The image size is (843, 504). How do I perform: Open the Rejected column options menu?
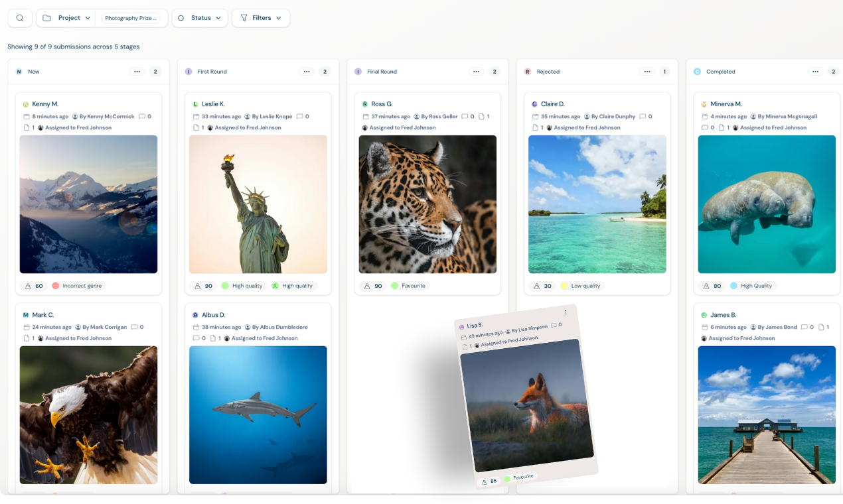tap(647, 72)
